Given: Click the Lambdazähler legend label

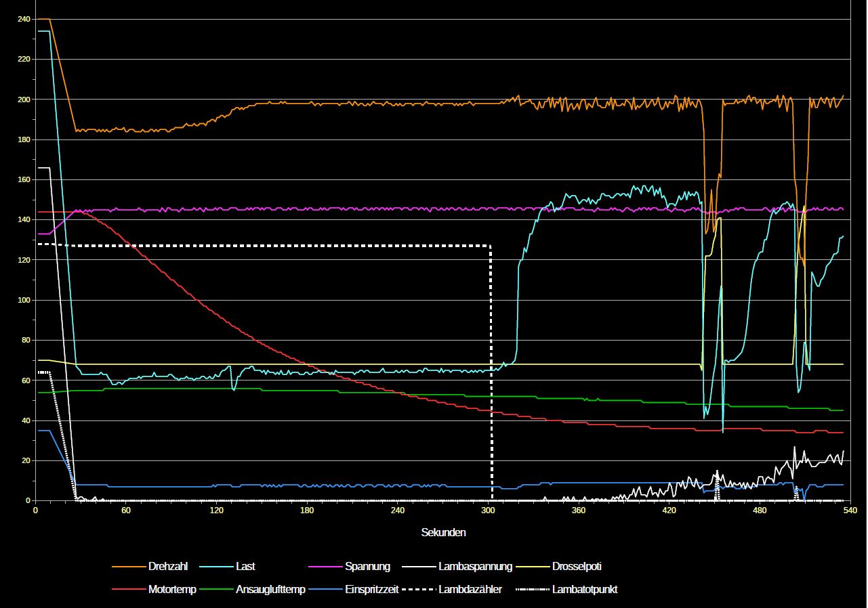Looking at the screenshot, I should click(470, 590).
